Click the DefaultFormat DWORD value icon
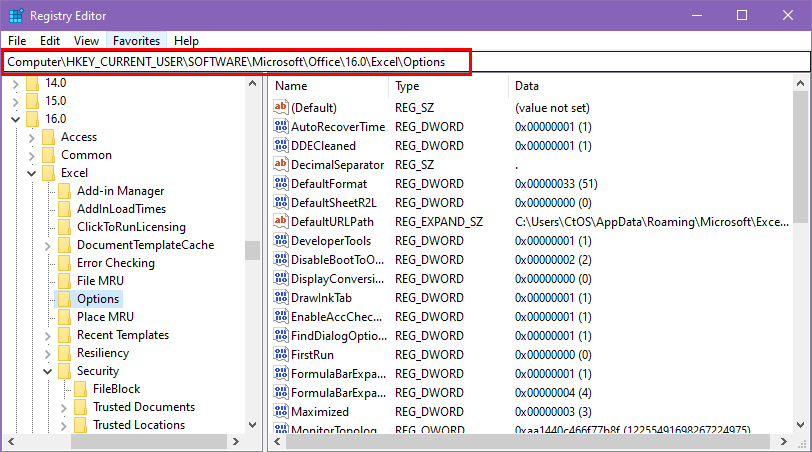The width and height of the screenshot is (812, 452). coord(281,183)
